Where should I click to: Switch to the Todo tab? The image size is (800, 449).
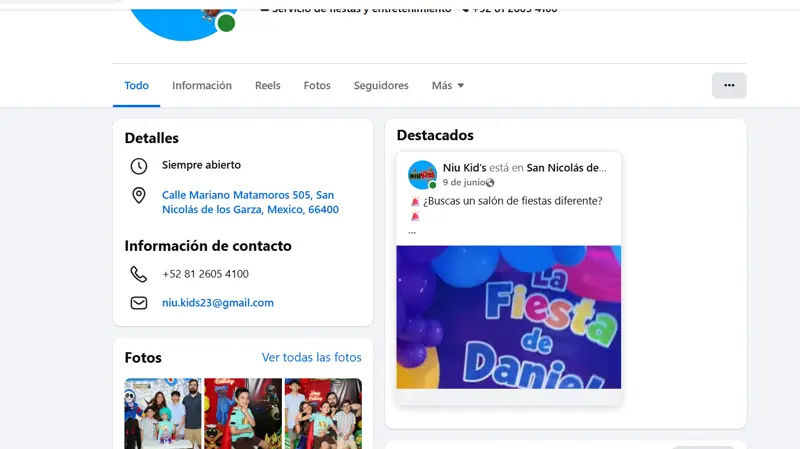pos(136,85)
